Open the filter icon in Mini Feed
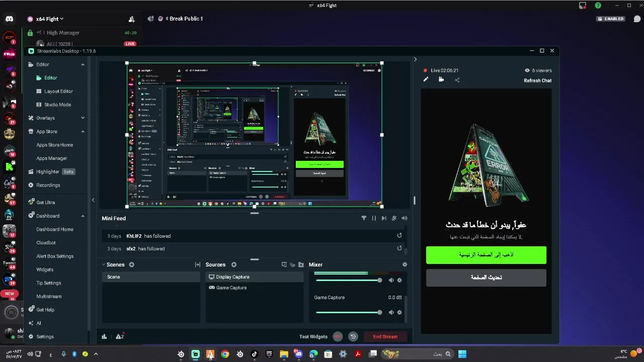The height and width of the screenshot is (362, 644). 364,218
